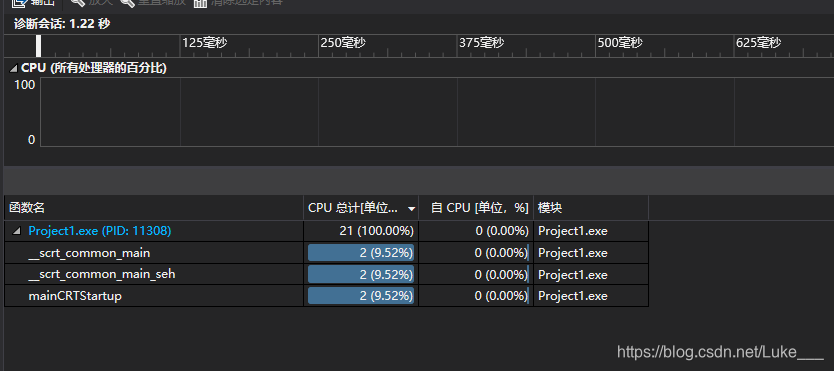This screenshot has width=834, height=371.
Task: Click the 2 (9.52%) bar for mainCRTStartup
Action: pos(361,296)
